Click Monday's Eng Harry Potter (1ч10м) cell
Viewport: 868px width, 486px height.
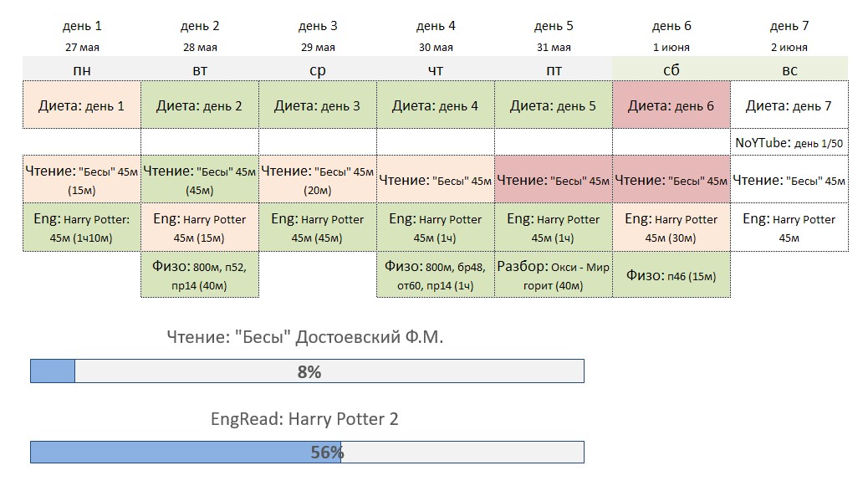pos(82,228)
